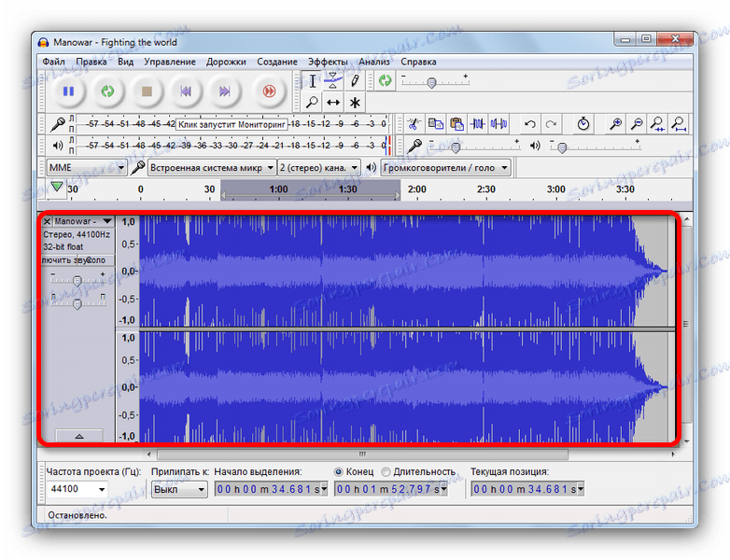Open the Создание menu
This screenshot has width=730, height=560.
[x=277, y=62]
